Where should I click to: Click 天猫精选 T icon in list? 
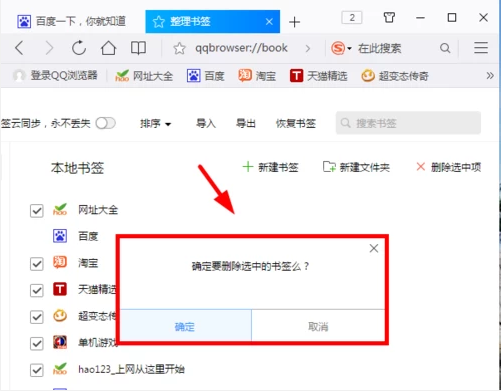(x=60, y=289)
